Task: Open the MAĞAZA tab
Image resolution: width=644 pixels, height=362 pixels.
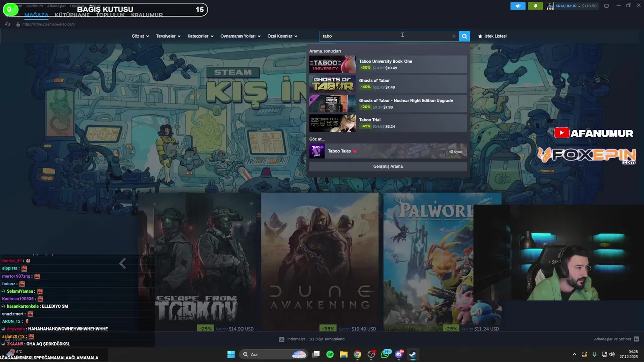Action: click(x=36, y=15)
